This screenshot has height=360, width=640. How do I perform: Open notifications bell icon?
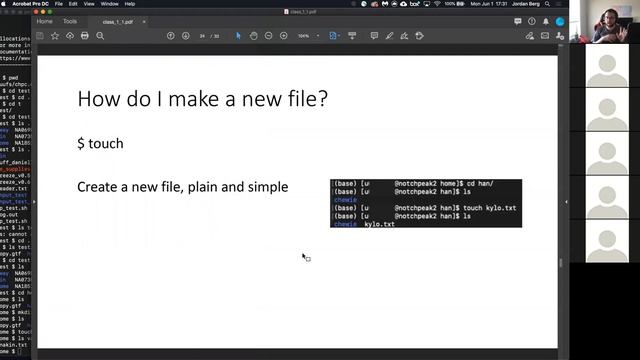(x=546, y=21)
